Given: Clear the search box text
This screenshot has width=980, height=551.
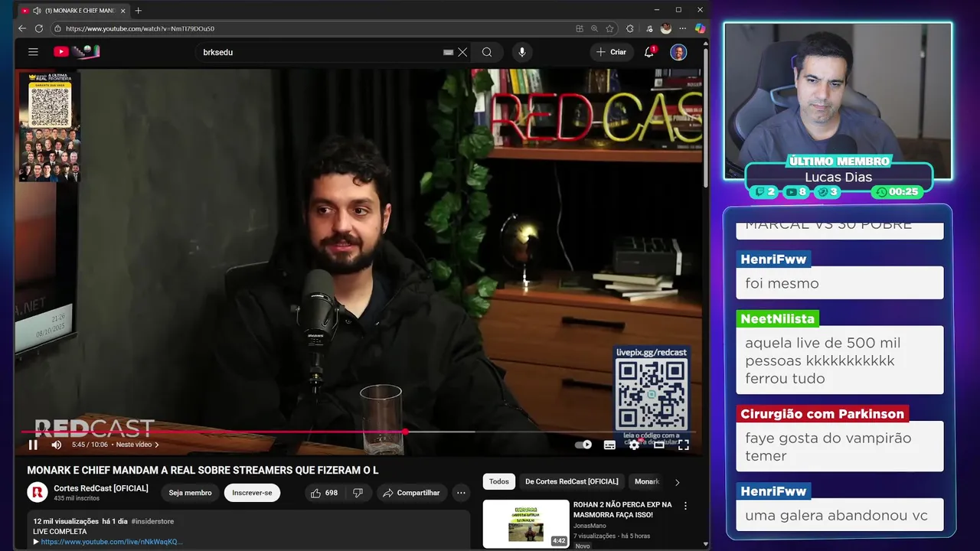Looking at the screenshot, I should click(462, 52).
